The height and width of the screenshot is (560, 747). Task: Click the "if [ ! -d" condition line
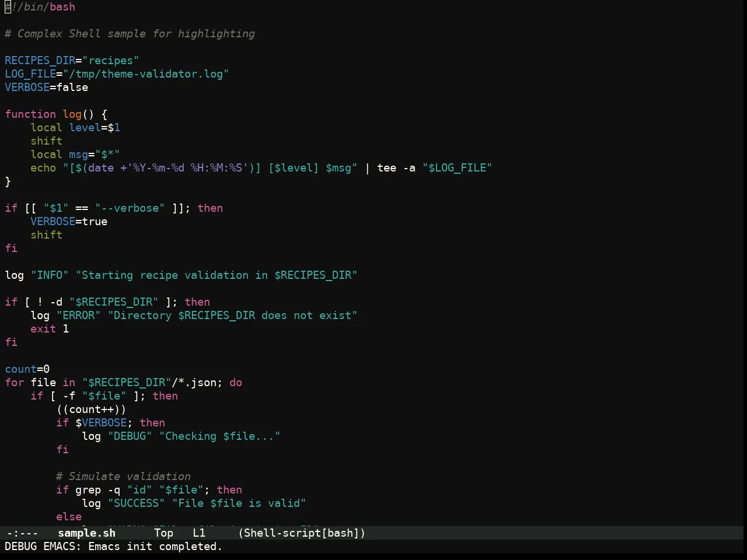click(107, 302)
